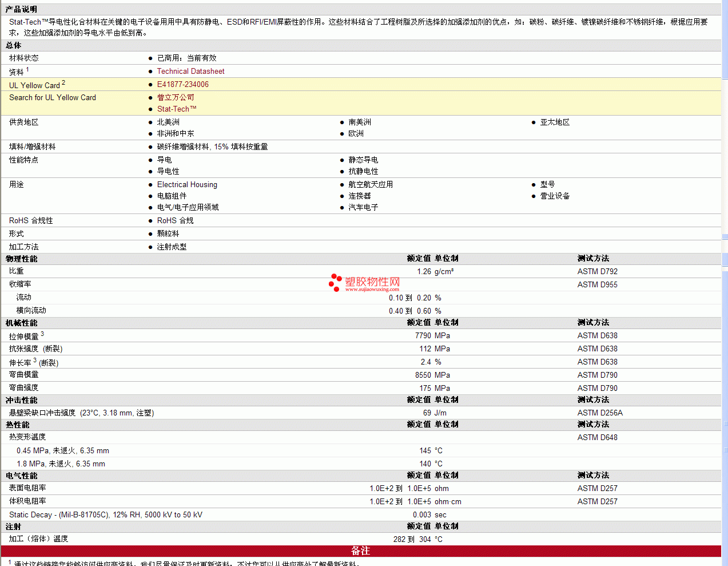Click the UL Yellow Card label
728x566 pixels.
(34, 85)
